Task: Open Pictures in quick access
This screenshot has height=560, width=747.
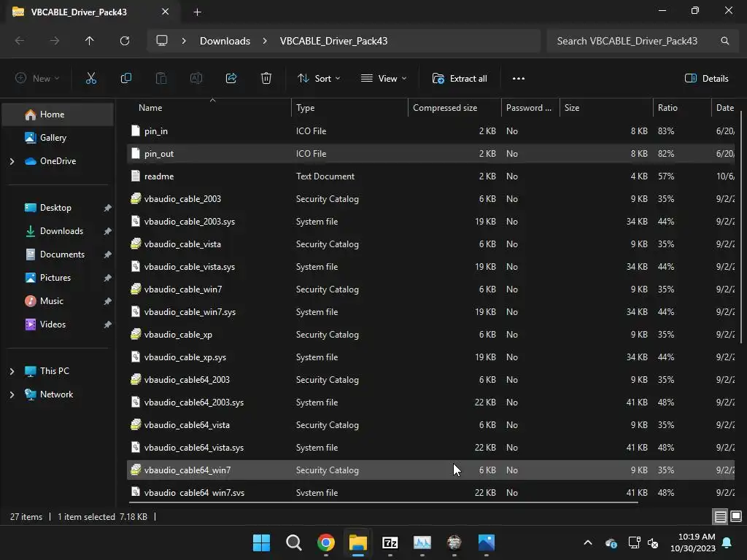Action: click(x=58, y=278)
